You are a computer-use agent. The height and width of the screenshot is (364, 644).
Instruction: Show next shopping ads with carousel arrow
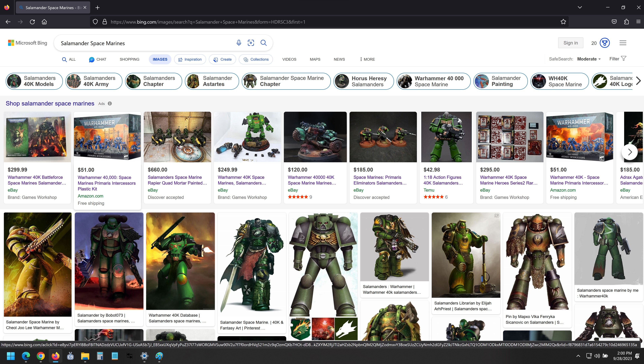coord(630,152)
